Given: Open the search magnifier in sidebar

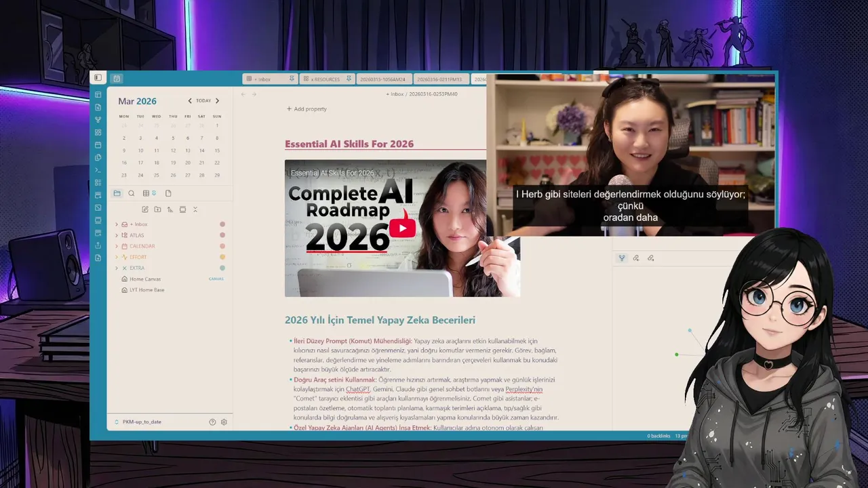Looking at the screenshot, I should coord(132,193).
